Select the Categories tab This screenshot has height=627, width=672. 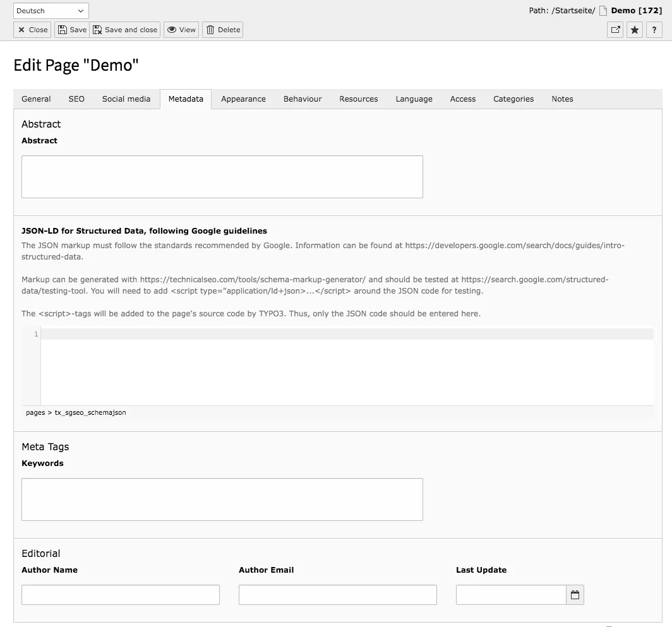[x=513, y=99]
